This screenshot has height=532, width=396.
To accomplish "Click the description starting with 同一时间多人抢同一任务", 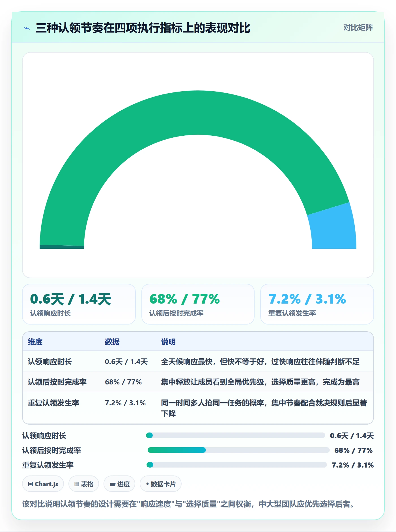I will point(264,408).
